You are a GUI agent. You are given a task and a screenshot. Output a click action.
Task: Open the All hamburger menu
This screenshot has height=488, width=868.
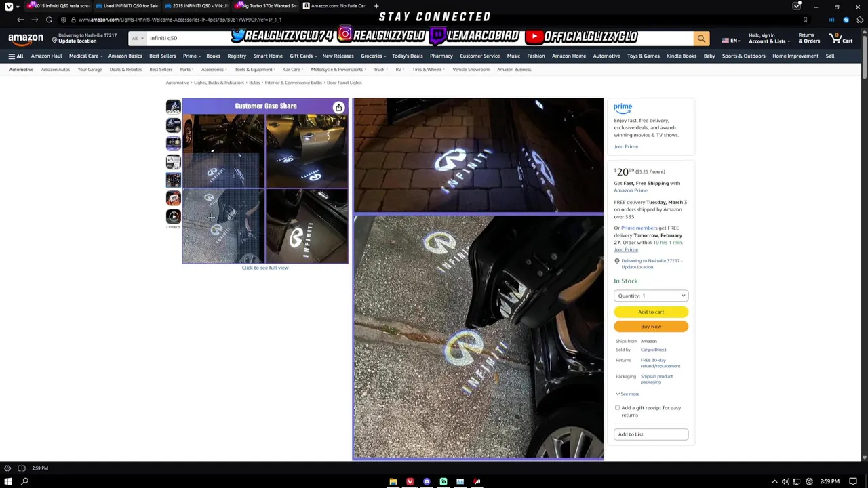click(16, 56)
